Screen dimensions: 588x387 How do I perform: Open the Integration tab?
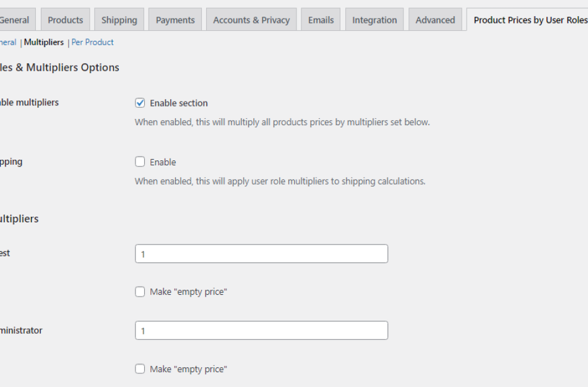point(374,19)
